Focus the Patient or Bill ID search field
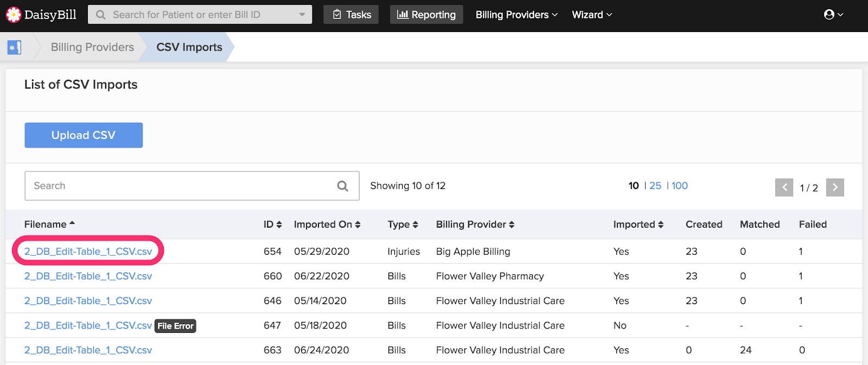Screen dimensions: 868x365 click(x=200, y=15)
